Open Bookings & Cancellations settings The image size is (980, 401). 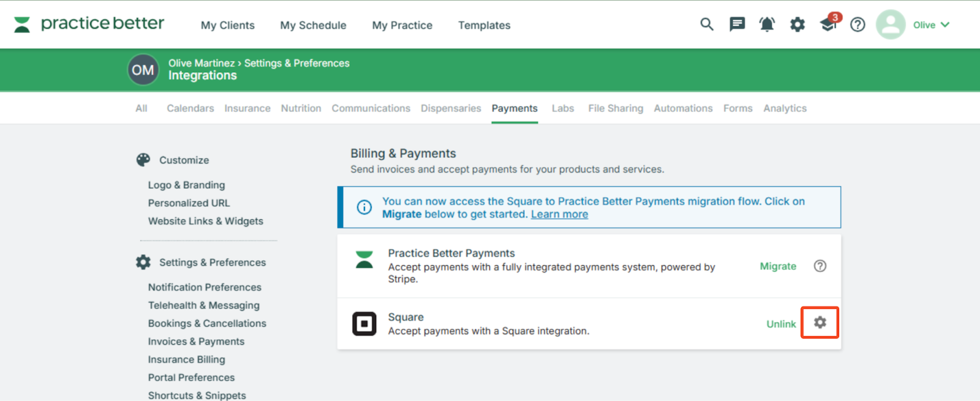[207, 323]
